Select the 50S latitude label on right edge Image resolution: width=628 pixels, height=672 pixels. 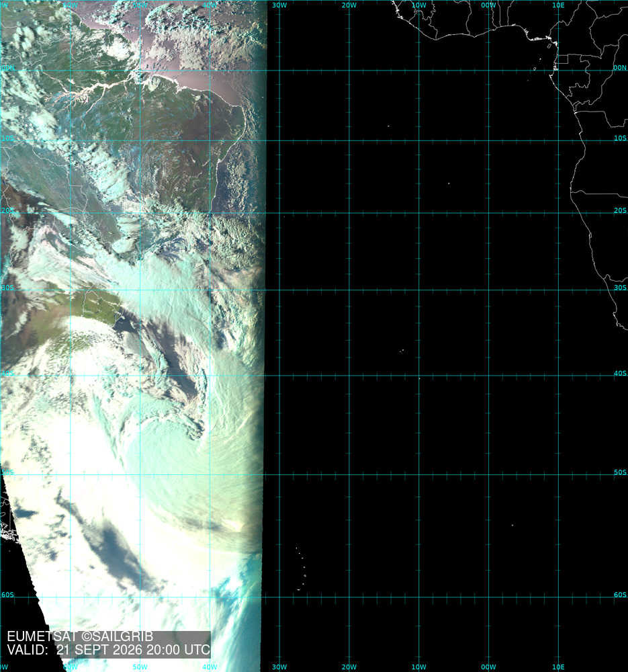pos(620,472)
